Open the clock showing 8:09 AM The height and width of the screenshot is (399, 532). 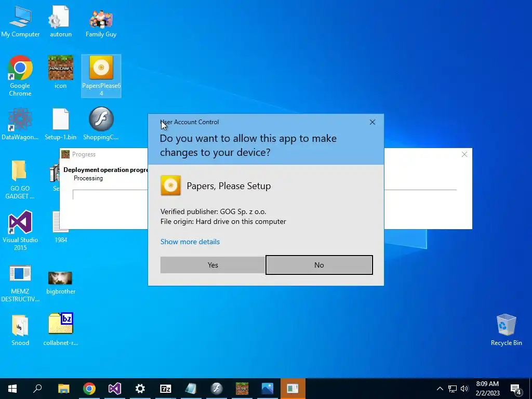(487, 389)
